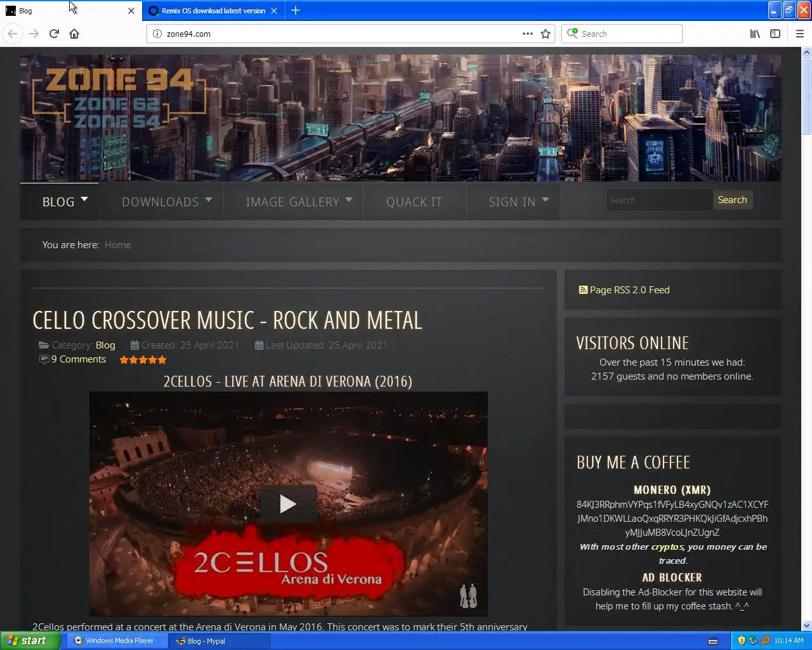Open a new tab with plus icon
The height and width of the screenshot is (650, 812).
pos(296,10)
